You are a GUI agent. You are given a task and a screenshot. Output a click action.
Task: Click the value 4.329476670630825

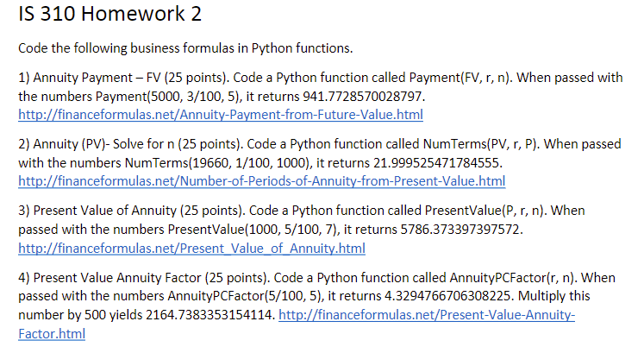coord(449,295)
